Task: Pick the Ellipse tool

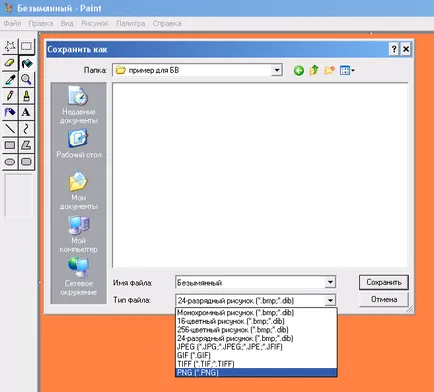Action: click(x=10, y=162)
